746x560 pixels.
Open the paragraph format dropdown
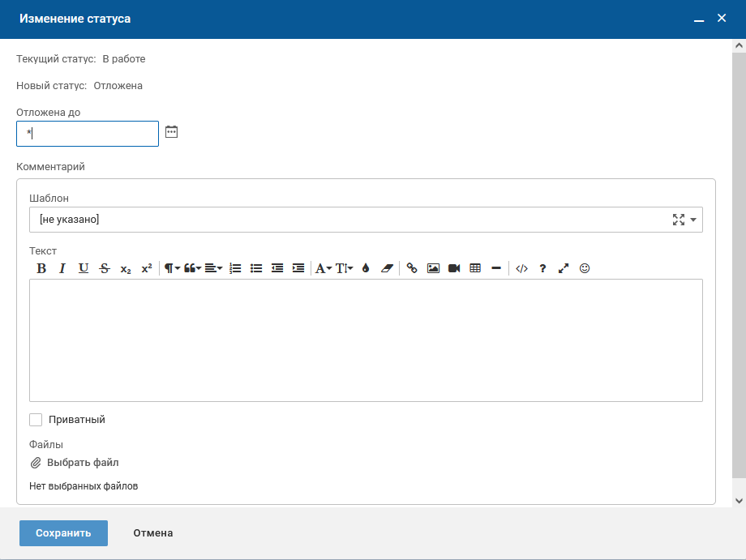pyautogui.click(x=172, y=268)
